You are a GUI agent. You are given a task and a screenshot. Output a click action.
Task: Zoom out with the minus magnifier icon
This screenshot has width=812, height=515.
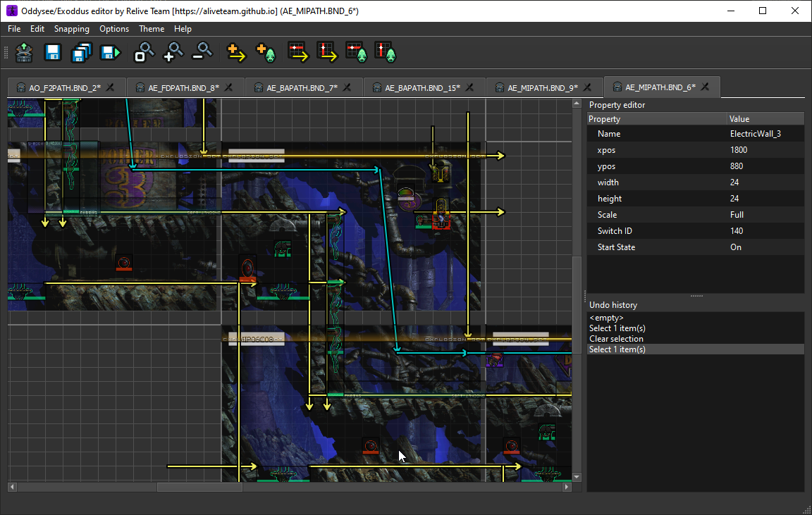click(202, 52)
